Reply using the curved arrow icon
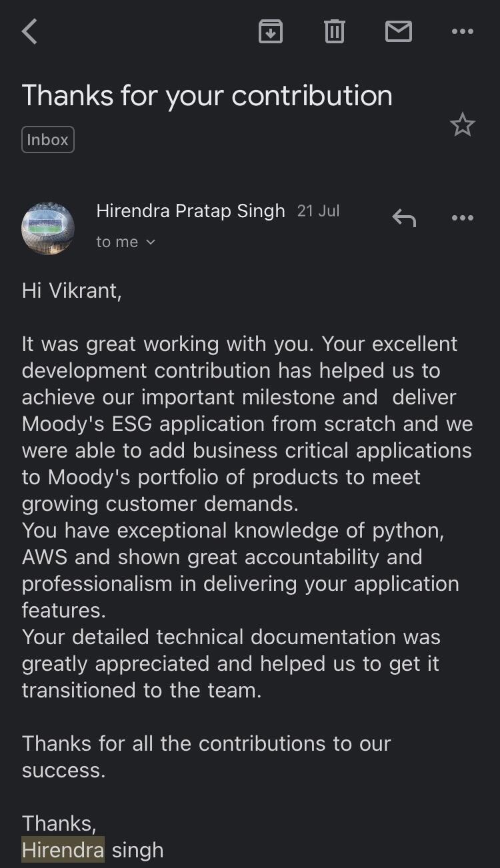The width and height of the screenshot is (500, 868). (404, 218)
